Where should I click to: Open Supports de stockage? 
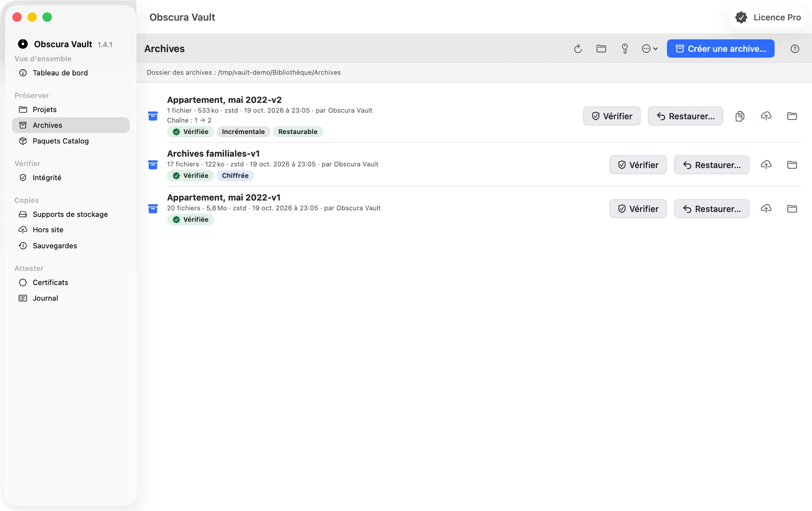coord(71,214)
